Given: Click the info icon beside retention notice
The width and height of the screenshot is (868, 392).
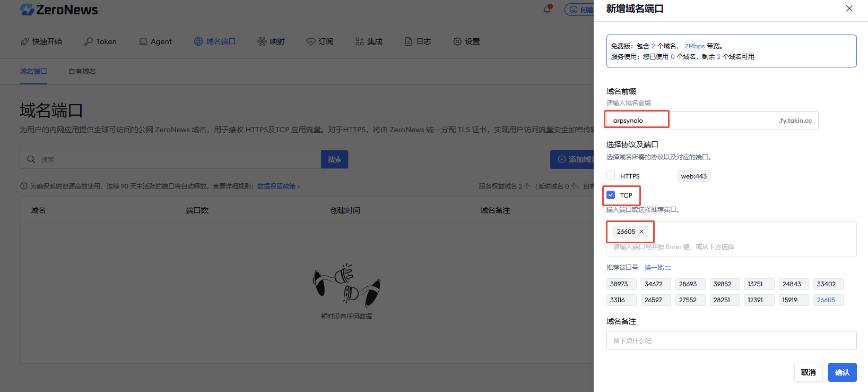Looking at the screenshot, I should point(23,186).
